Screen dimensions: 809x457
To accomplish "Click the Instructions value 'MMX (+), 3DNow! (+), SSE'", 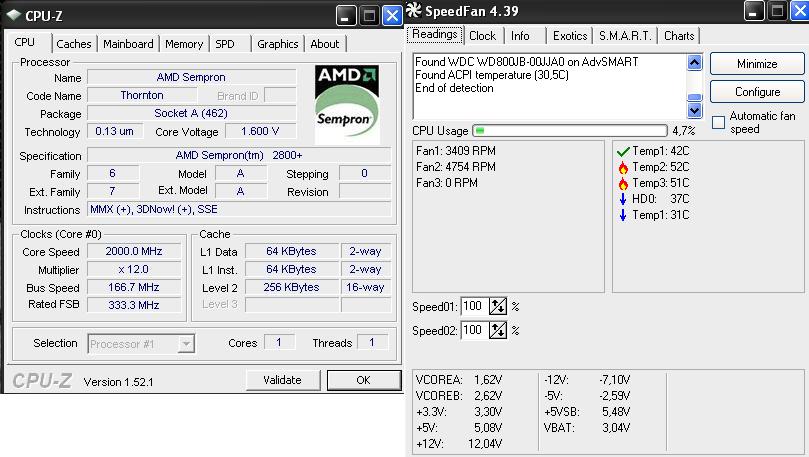I will click(x=239, y=209).
